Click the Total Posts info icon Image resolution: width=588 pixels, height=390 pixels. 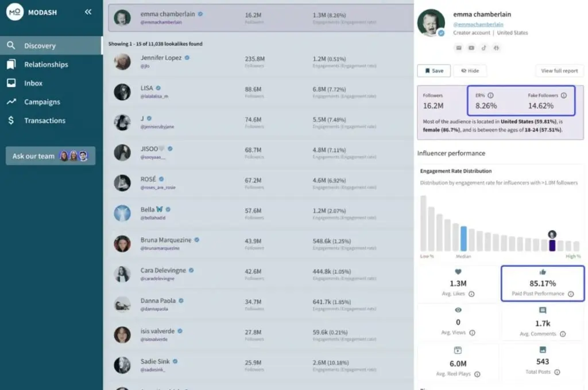click(x=557, y=372)
